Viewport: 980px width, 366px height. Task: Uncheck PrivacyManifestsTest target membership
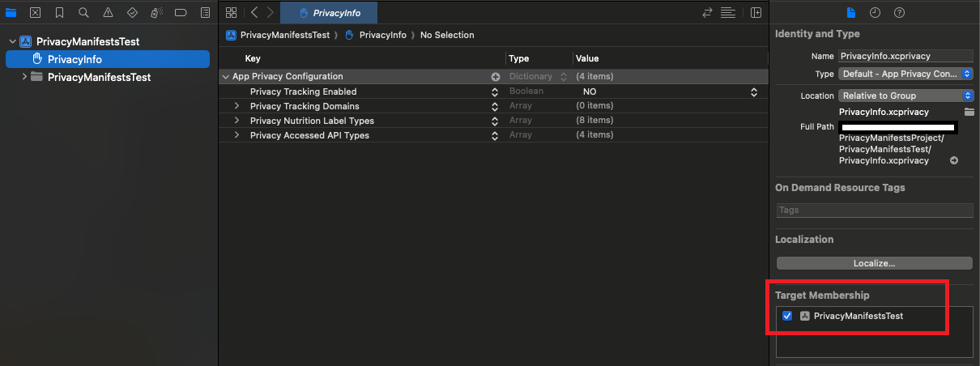coord(787,317)
